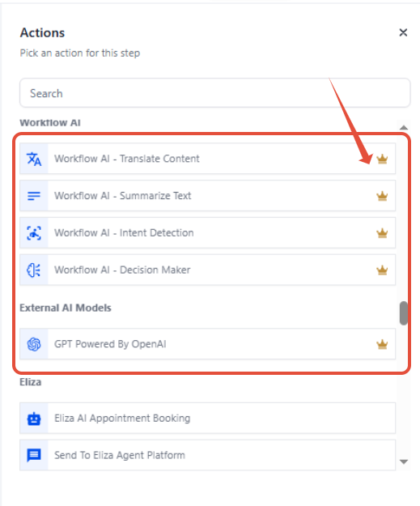Viewport: 420px width, 506px height.
Task: Select GPT Powered By OpenAI action
Action: (x=207, y=344)
